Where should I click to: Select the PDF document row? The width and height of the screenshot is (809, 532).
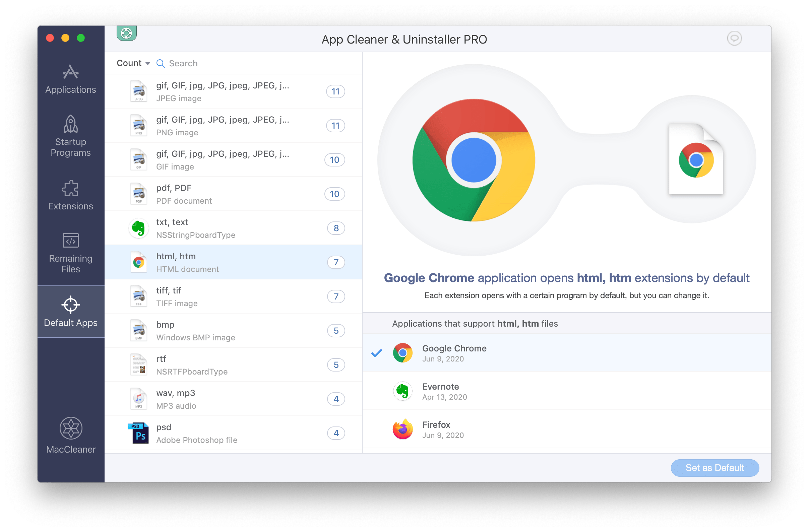(x=233, y=194)
